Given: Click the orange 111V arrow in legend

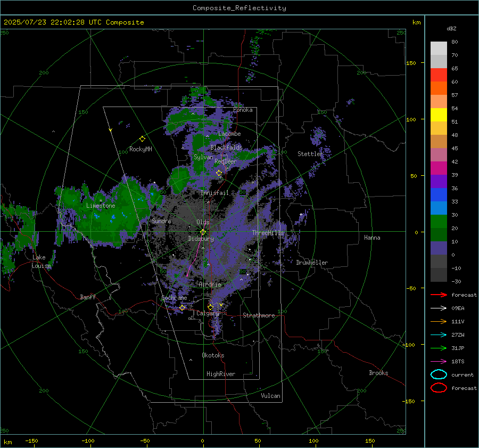Looking at the screenshot, I should [x=439, y=321].
